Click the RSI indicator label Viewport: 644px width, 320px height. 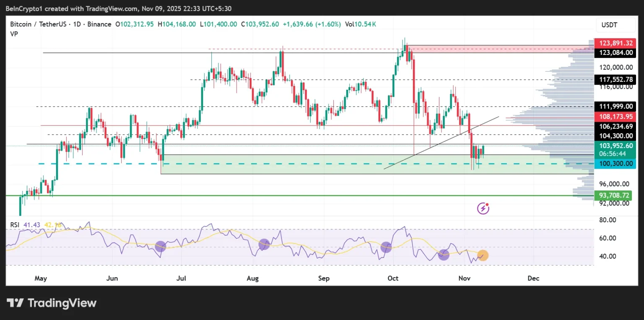pyautogui.click(x=15, y=225)
